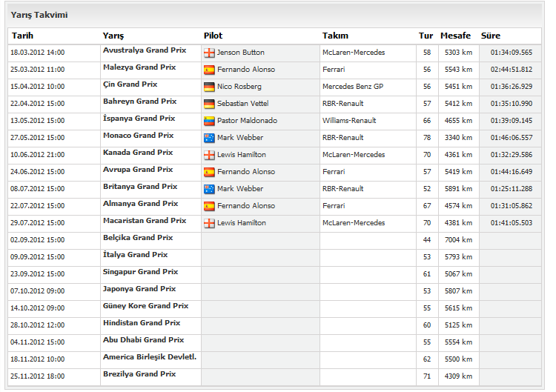Image resolution: width=556 pixels, height=392 pixels.
Task: Open Abu Dhabi Grand Prix race link
Action: (x=144, y=339)
